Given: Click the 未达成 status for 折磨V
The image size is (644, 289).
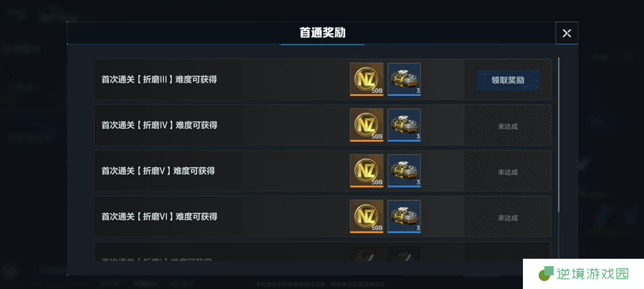Looking at the screenshot, I should coord(508,172).
